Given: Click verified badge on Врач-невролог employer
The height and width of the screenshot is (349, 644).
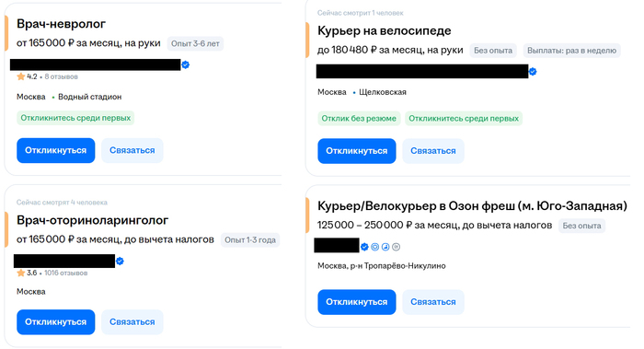Looking at the screenshot, I should point(186,65).
